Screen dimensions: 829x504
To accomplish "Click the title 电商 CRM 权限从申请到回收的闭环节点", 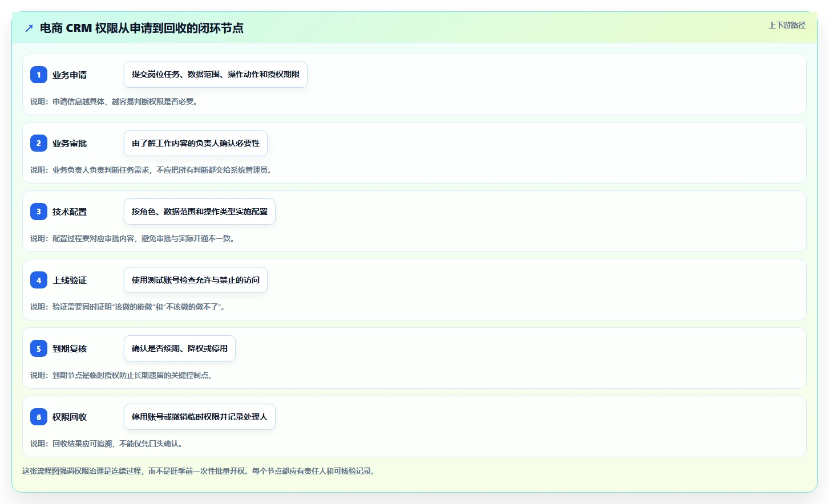I will 141,28.
